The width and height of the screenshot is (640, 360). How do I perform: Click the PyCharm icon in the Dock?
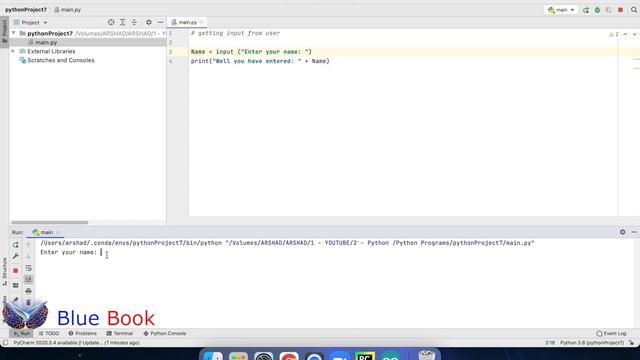pos(364,356)
